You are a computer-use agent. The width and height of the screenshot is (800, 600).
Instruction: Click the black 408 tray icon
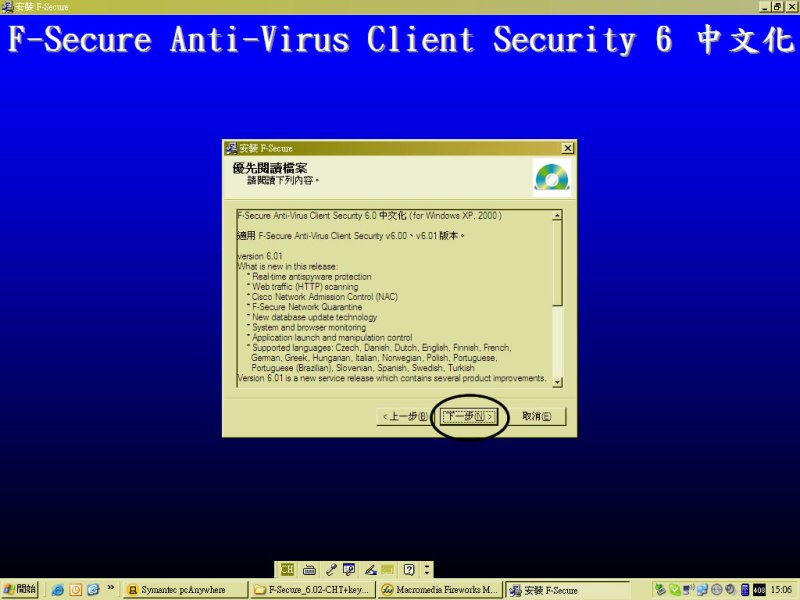tap(759, 590)
